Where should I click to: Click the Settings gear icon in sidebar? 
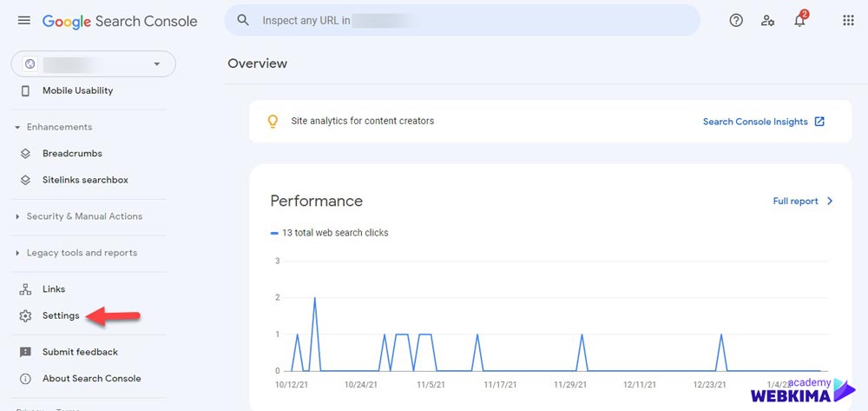click(x=25, y=315)
